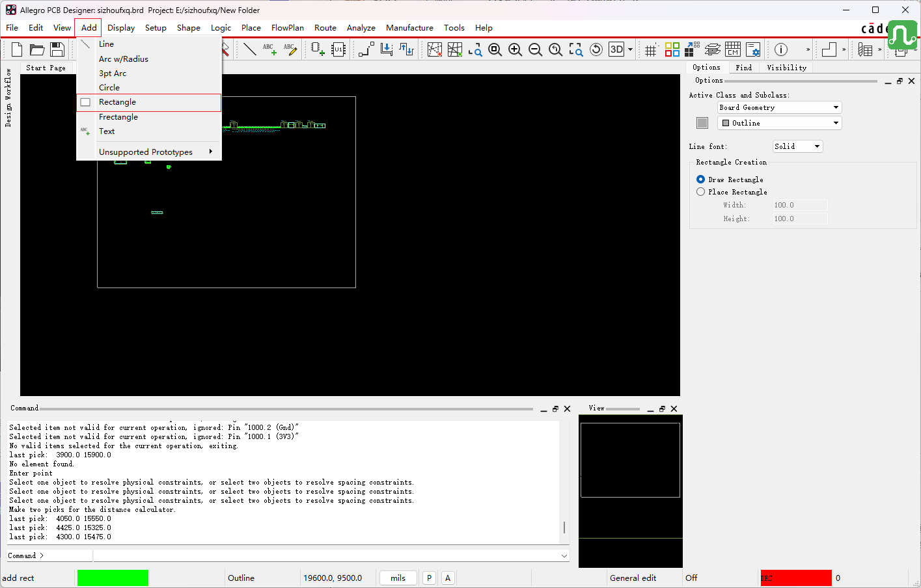Choose Line from the Add menu
The height and width of the screenshot is (588, 921).
(x=149, y=44)
